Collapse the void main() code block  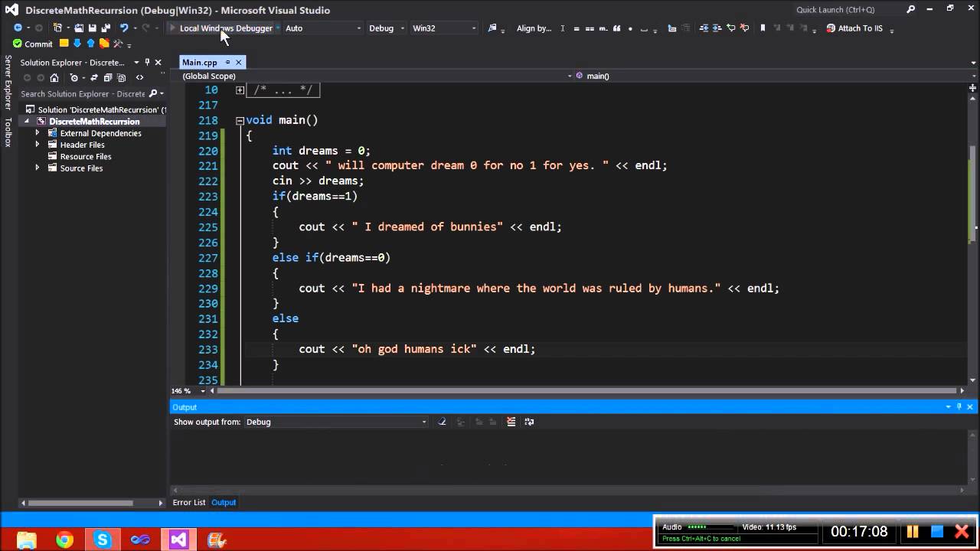(240, 121)
